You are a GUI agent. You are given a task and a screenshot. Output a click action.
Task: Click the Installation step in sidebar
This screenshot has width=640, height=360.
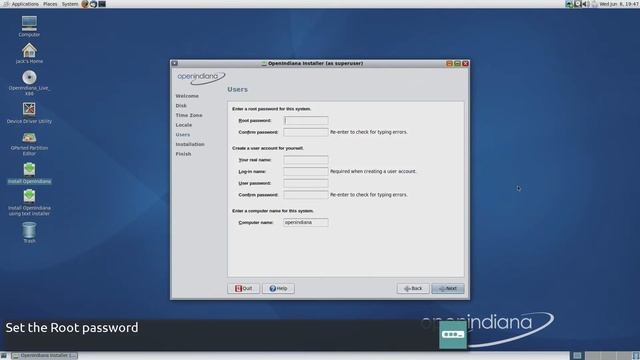point(190,144)
